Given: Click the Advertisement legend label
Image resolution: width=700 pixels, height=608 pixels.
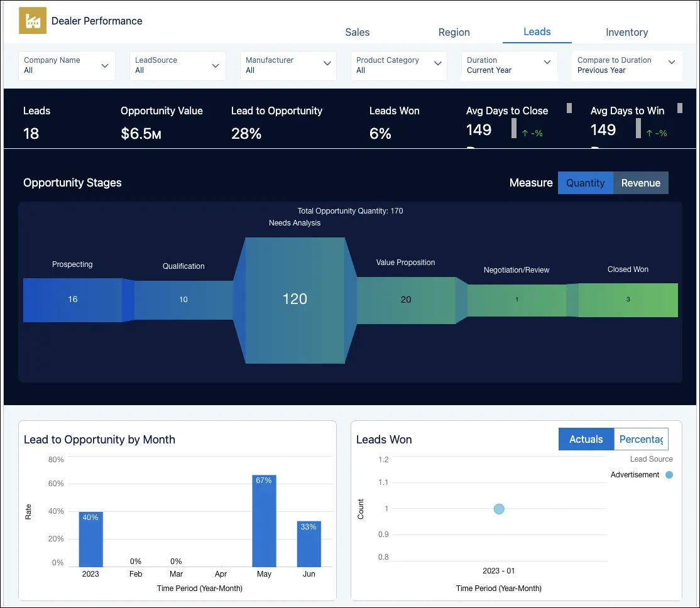Looking at the screenshot, I should pos(635,474).
